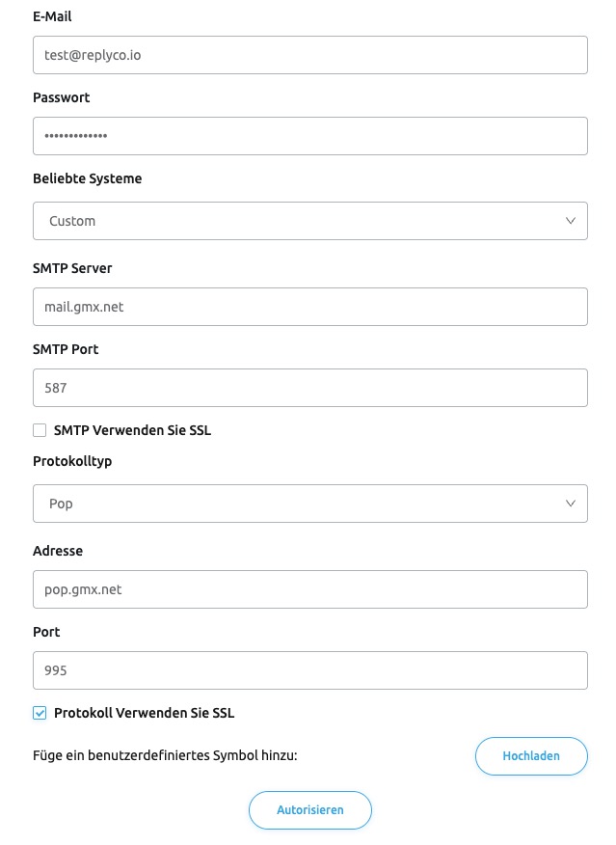Click the Passwort field label
The height and width of the screenshot is (845, 616).
tap(62, 97)
